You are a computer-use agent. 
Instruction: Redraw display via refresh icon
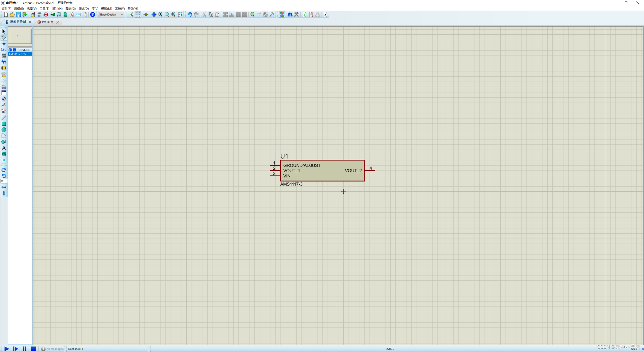(132, 15)
